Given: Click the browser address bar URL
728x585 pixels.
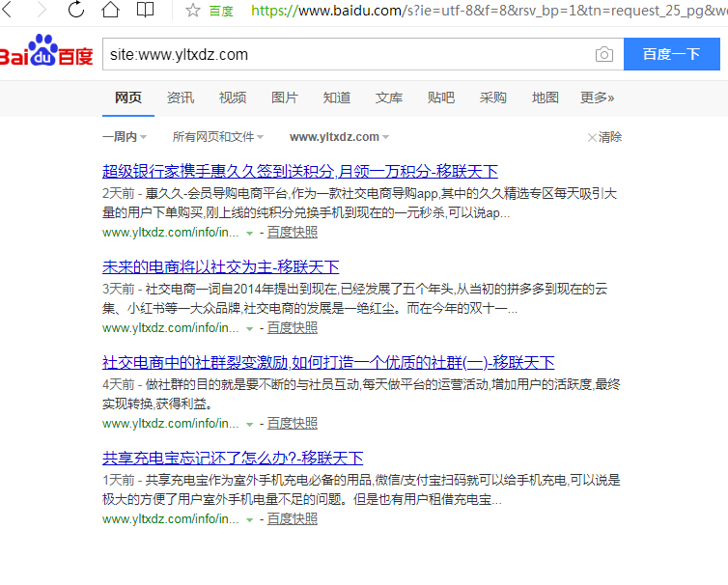Looking at the screenshot, I should coord(490,11).
